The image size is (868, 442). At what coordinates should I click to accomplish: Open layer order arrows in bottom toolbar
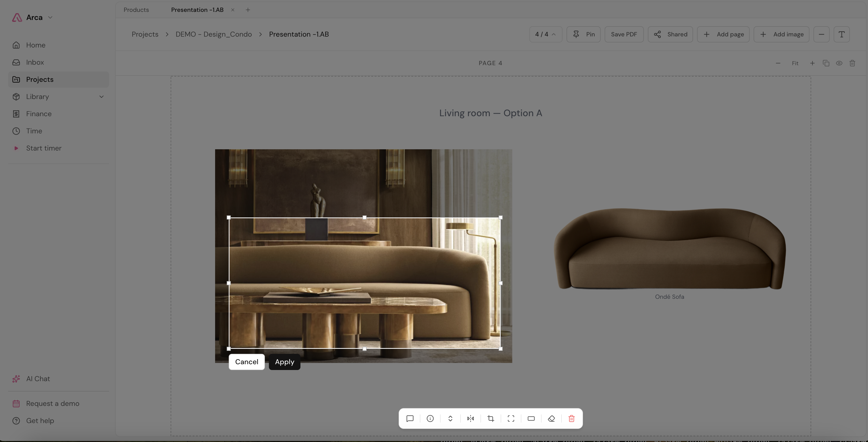click(450, 419)
